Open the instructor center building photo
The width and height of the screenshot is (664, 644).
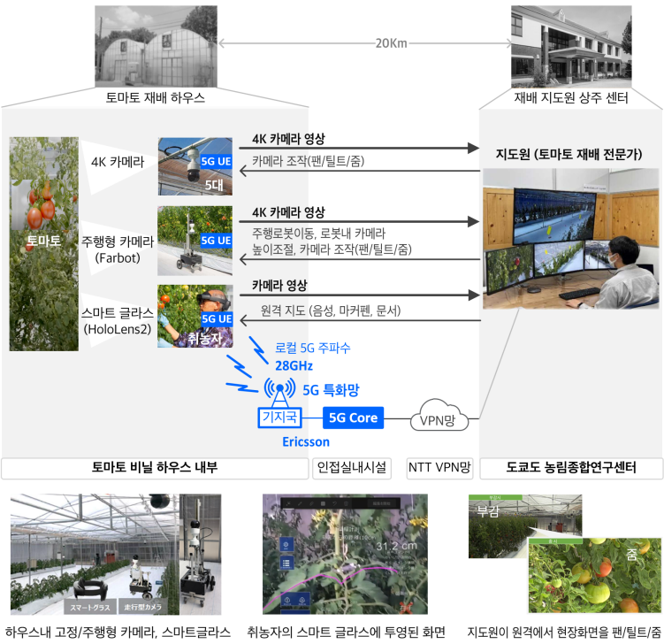coord(571,46)
